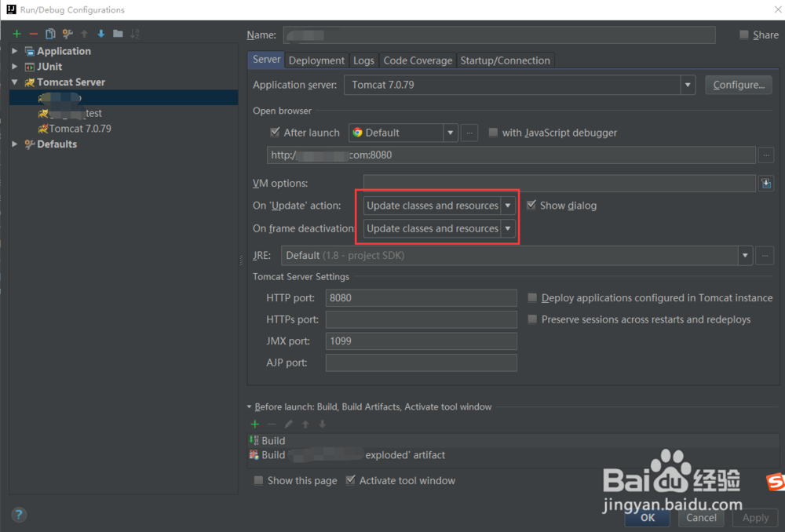Toggle Show dialog checkbox
The height and width of the screenshot is (532, 785).
point(531,206)
